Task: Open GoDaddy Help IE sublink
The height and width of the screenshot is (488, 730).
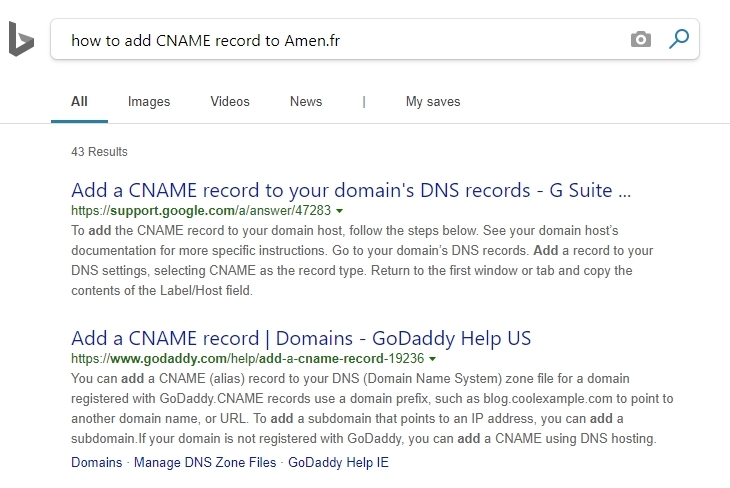Action: (x=338, y=462)
